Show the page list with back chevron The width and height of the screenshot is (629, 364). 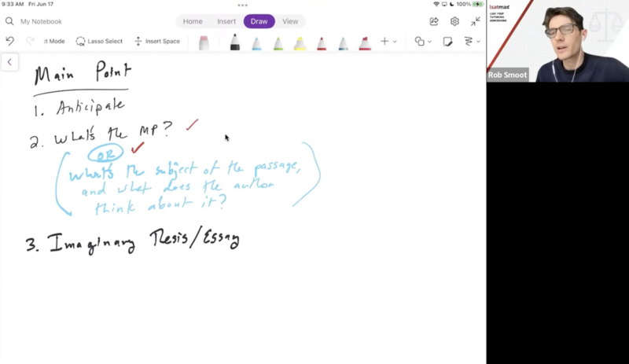pos(9,62)
